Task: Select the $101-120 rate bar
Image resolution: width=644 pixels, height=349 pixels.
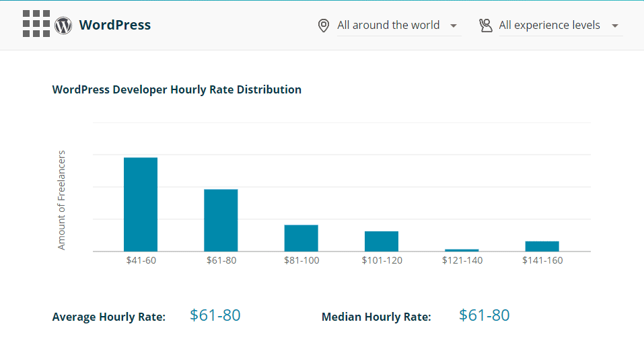Action: pyautogui.click(x=382, y=241)
